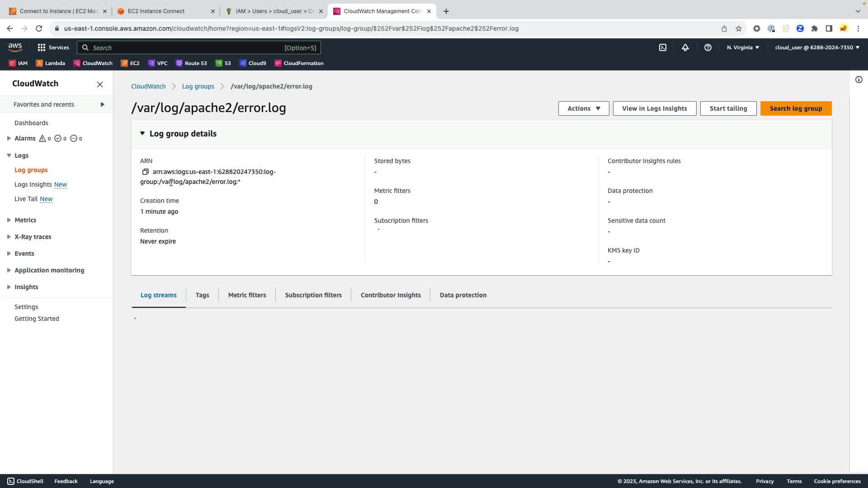
Task: Open the Services grid menu
Action: tap(53, 47)
